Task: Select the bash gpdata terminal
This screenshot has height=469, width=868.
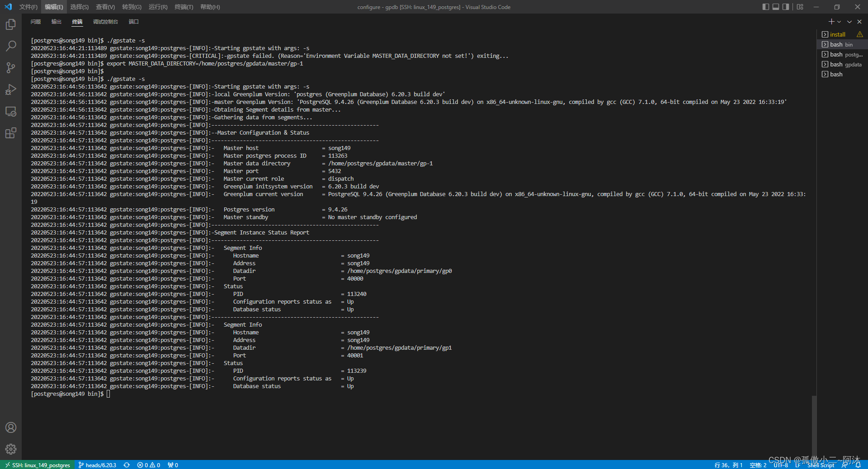Action: click(842, 64)
